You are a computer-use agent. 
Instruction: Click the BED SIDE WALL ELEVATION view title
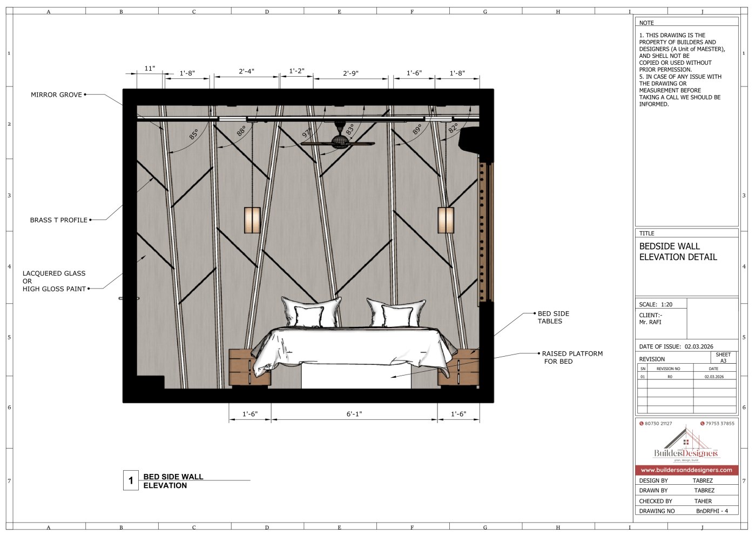pyautogui.click(x=173, y=481)
